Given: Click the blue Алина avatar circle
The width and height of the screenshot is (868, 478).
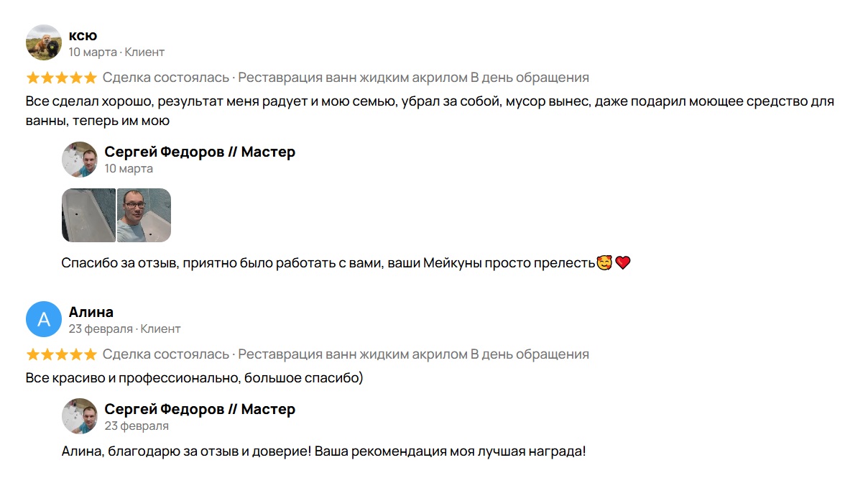Looking at the screenshot, I should (x=44, y=319).
